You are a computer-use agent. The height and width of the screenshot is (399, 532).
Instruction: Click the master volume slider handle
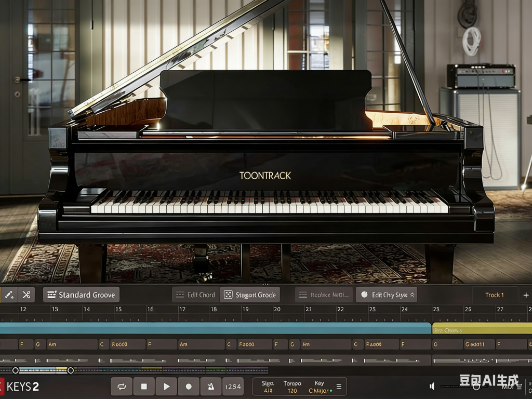(x=476, y=386)
